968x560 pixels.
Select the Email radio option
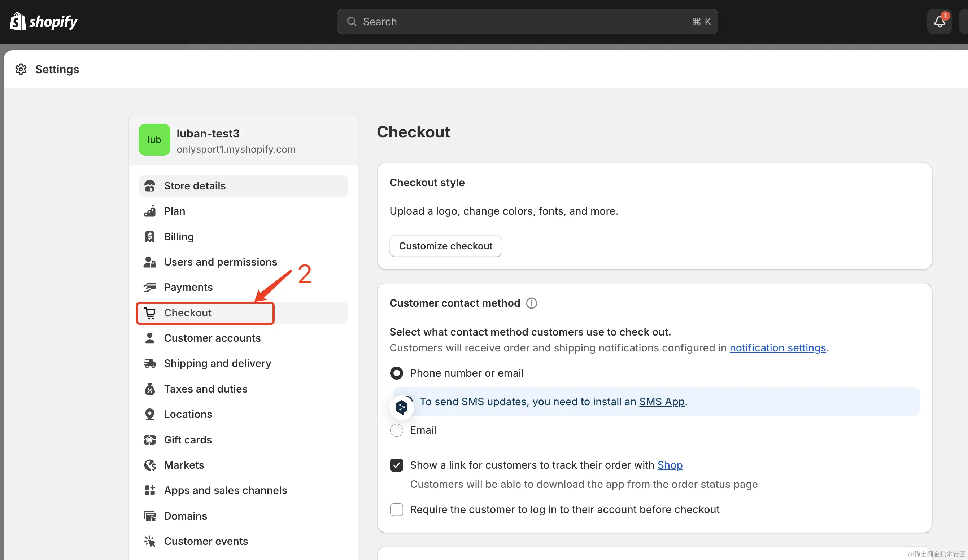pyautogui.click(x=396, y=430)
